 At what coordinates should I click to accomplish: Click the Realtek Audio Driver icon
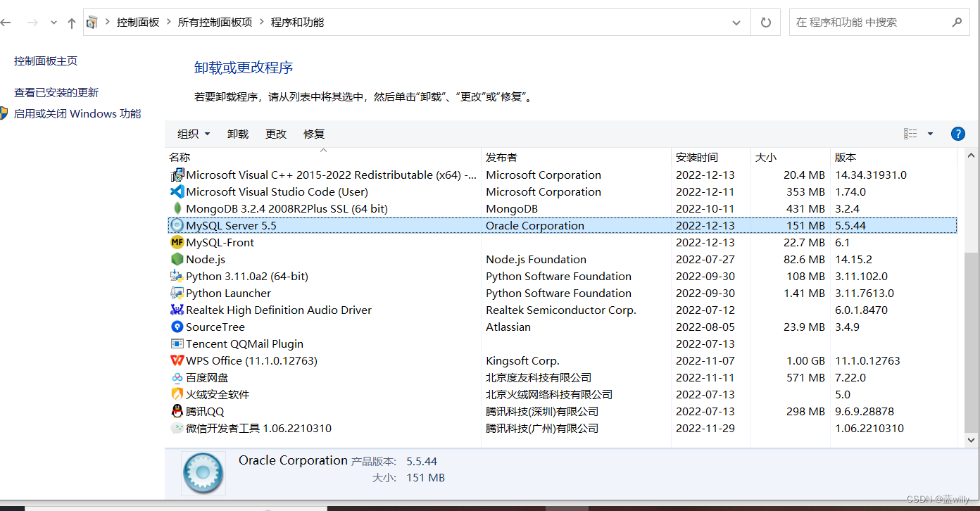click(177, 310)
